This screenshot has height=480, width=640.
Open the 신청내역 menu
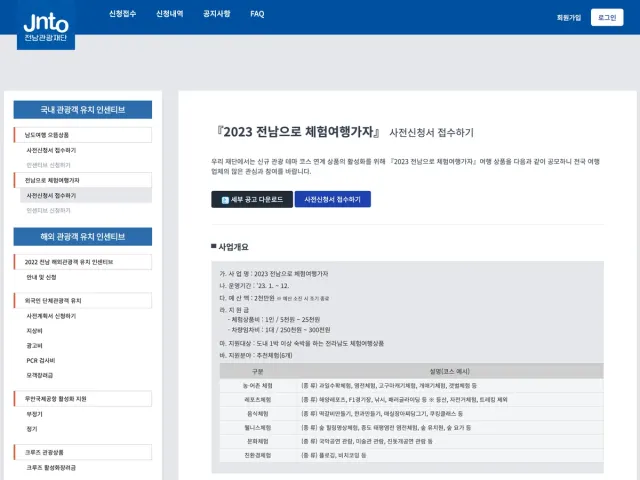pyautogui.click(x=170, y=14)
